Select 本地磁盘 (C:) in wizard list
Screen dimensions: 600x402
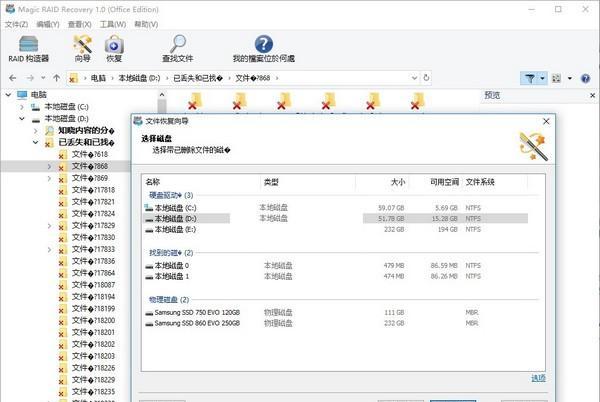(x=175, y=208)
